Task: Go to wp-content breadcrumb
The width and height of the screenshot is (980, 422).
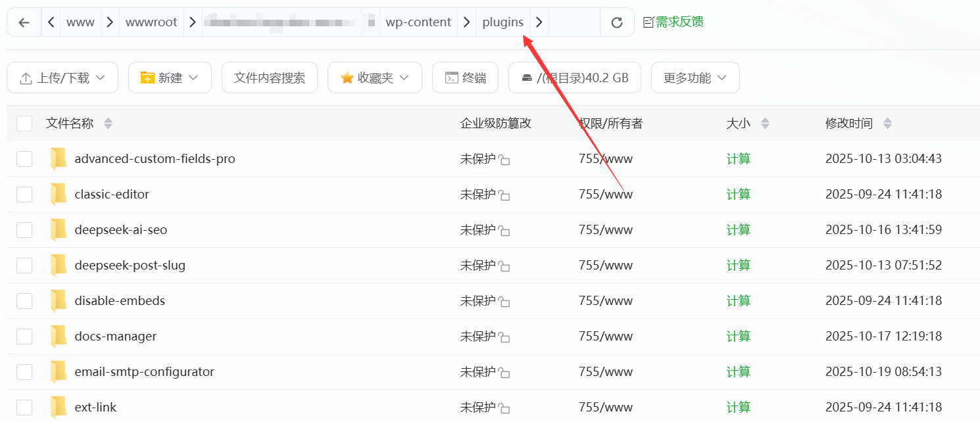Action: [418, 22]
